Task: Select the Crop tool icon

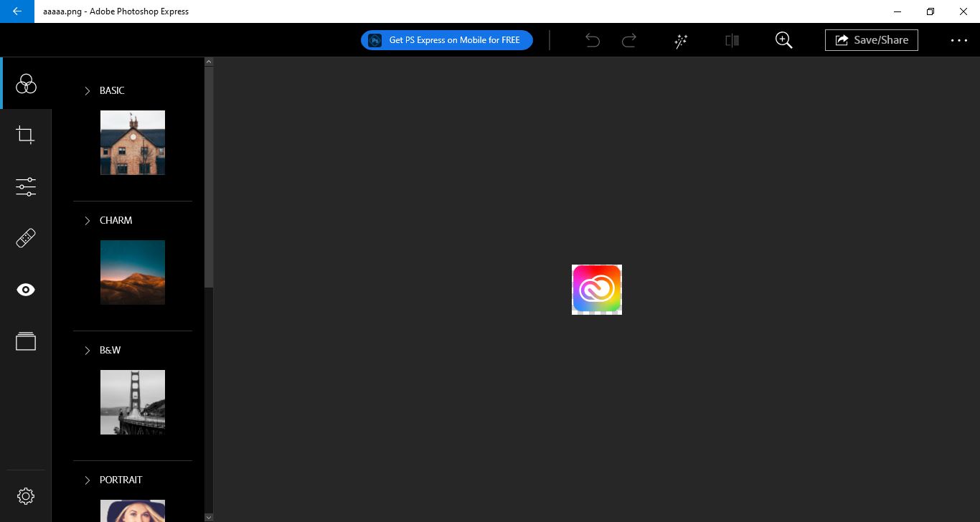Action: (26, 135)
